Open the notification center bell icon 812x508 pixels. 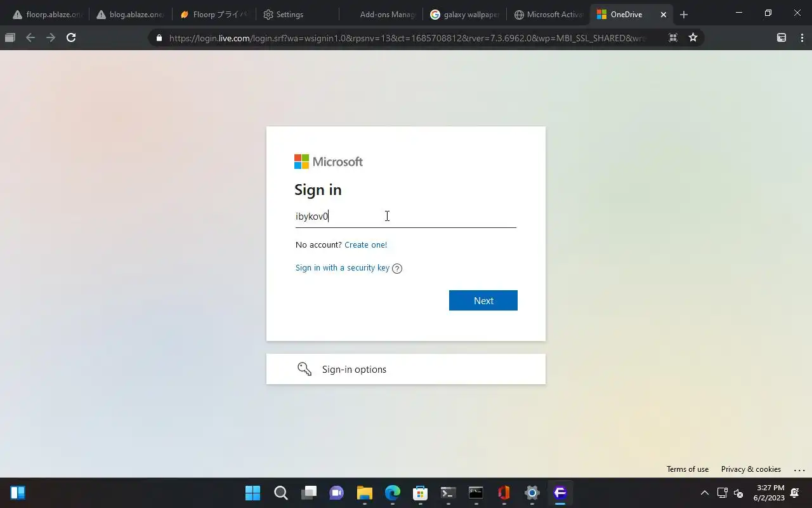click(795, 493)
